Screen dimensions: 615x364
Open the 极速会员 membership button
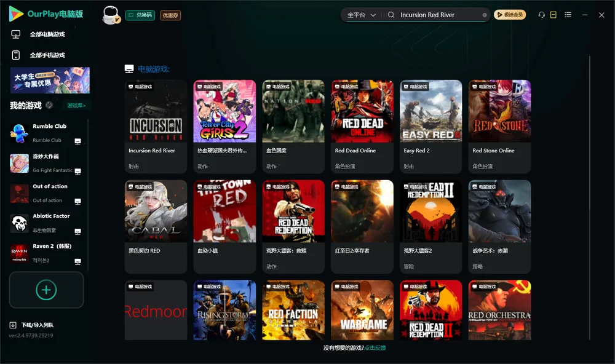point(509,15)
